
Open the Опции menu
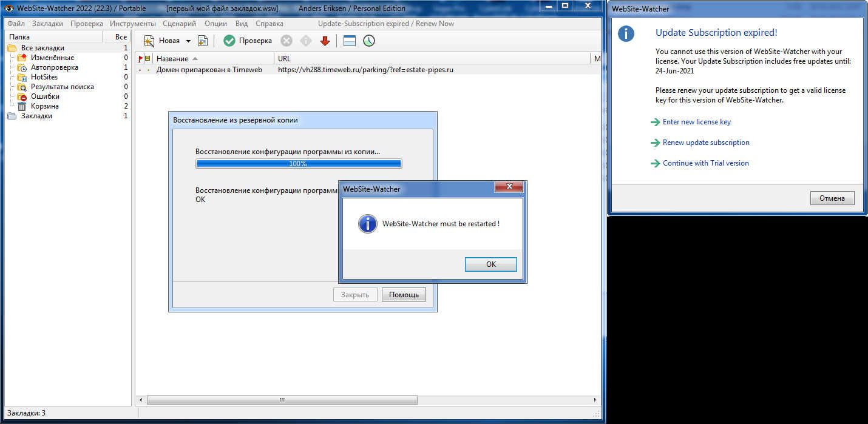coord(215,24)
